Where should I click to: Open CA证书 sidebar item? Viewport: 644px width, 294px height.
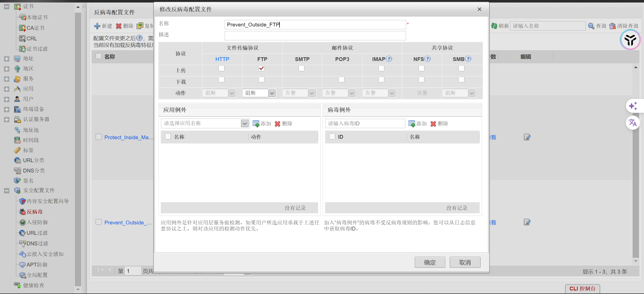point(35,28)
